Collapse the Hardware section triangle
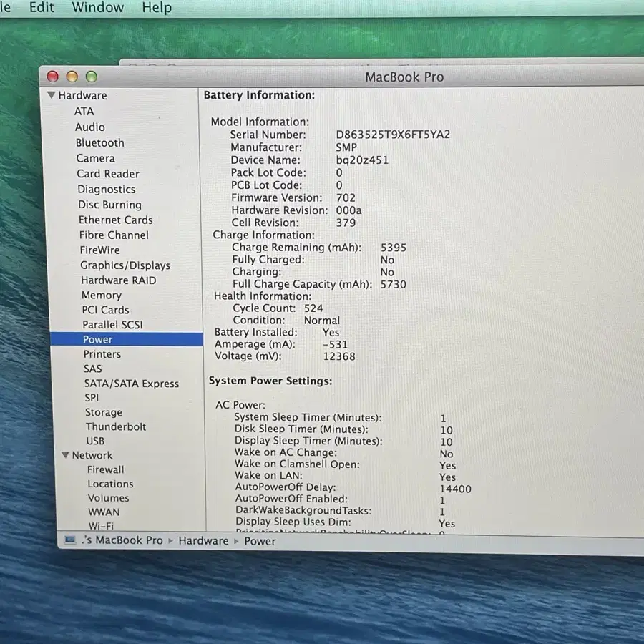This screenshot has height=644, width=644. (x=52, y=95)
